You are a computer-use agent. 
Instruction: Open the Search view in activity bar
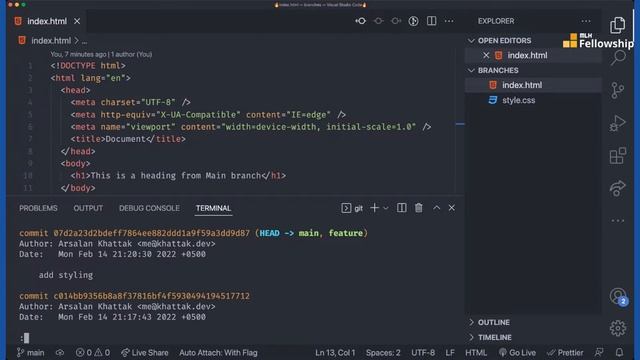point(618,58)
